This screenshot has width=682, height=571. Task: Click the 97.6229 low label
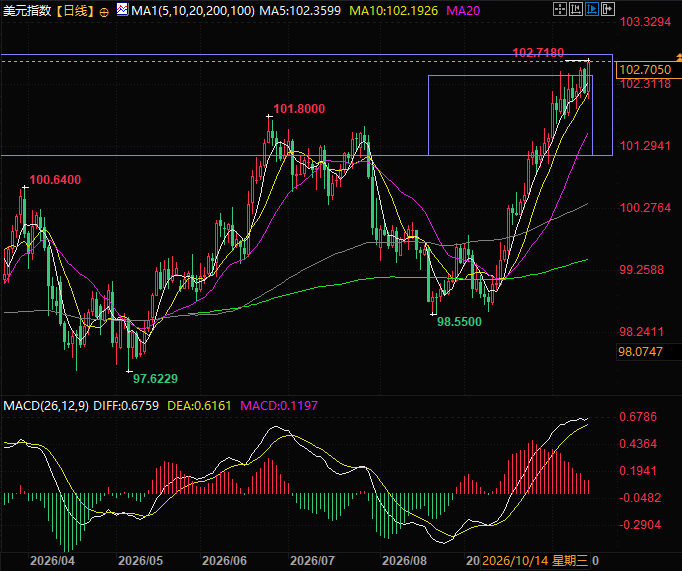155,378
